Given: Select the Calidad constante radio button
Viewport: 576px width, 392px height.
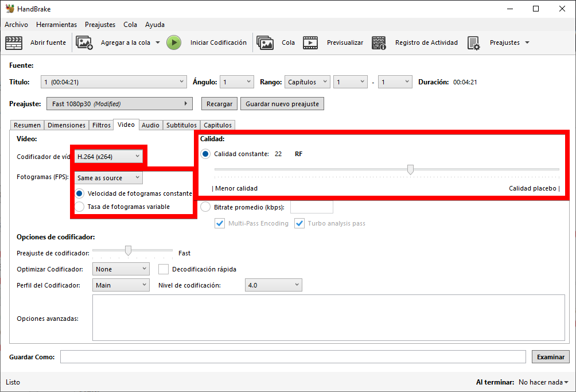Looking at the screenshot, I should click(x=205, y=154).
